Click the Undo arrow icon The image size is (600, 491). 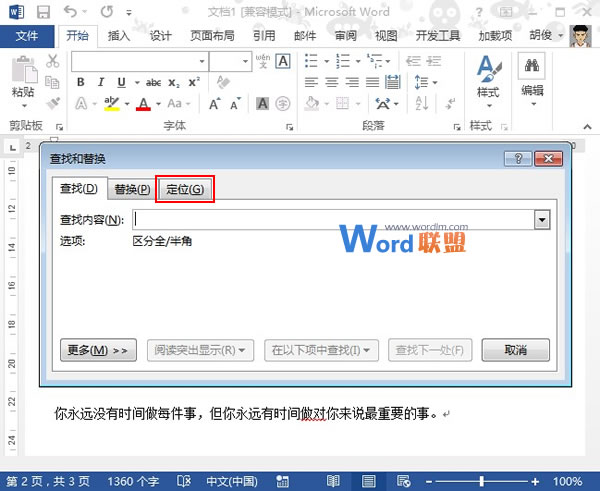point(70,11)
